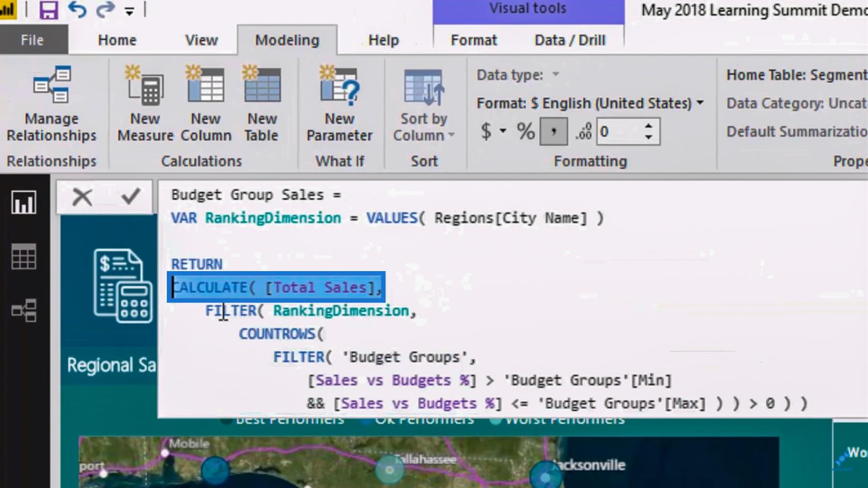This screenshot has width=868, height=488.
Task: Click the Home Table: Segment setting
Action: 796,75
